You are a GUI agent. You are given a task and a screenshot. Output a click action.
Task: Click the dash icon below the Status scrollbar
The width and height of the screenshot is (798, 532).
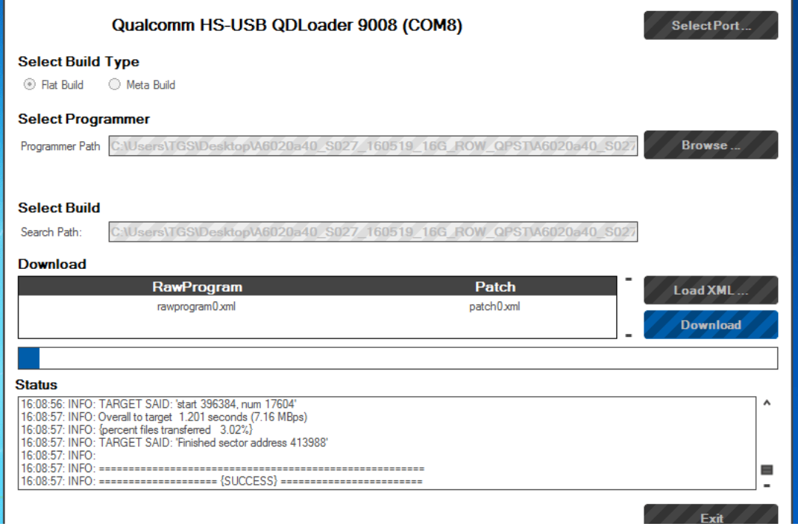click(x=766, y=485)
